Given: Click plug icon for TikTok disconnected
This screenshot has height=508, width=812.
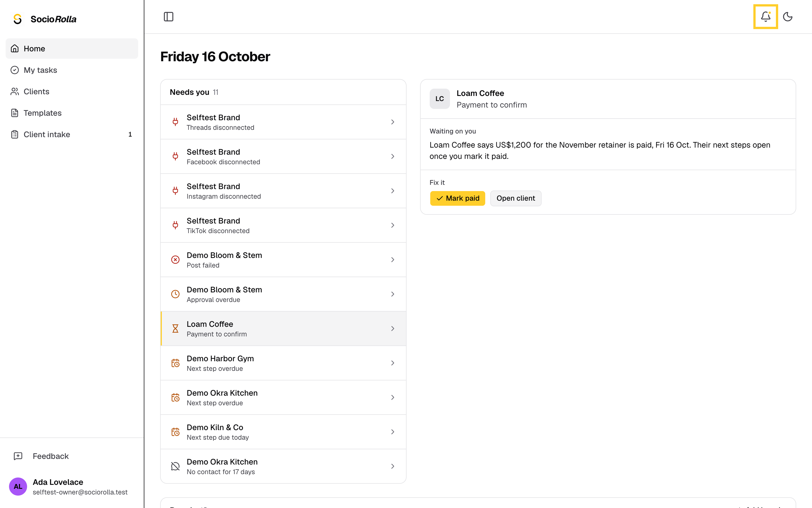Looking at the screenshot, I should 175,225.
